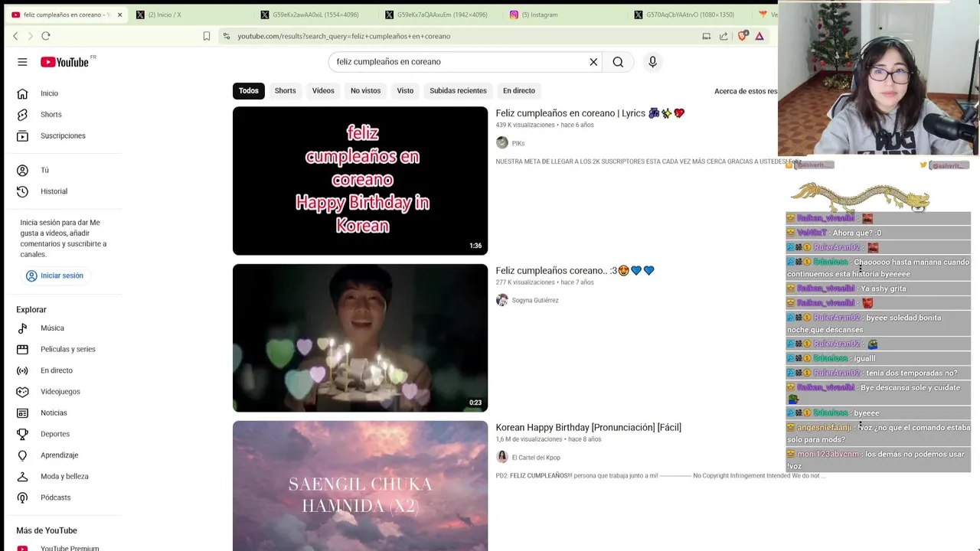Click the Iniciar sesión button
980x551 pixels.
point(54,275)
